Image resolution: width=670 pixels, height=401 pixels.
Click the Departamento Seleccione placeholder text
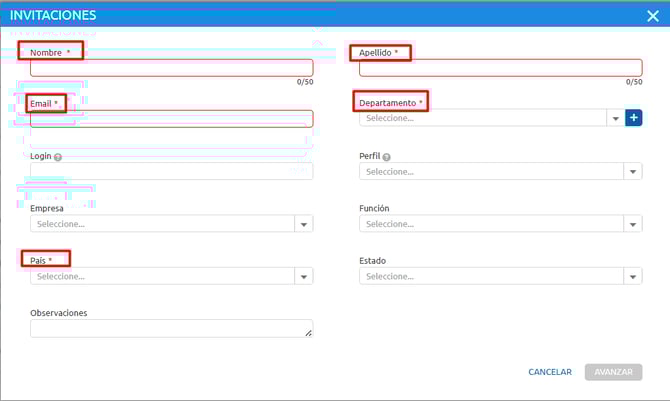390,119
